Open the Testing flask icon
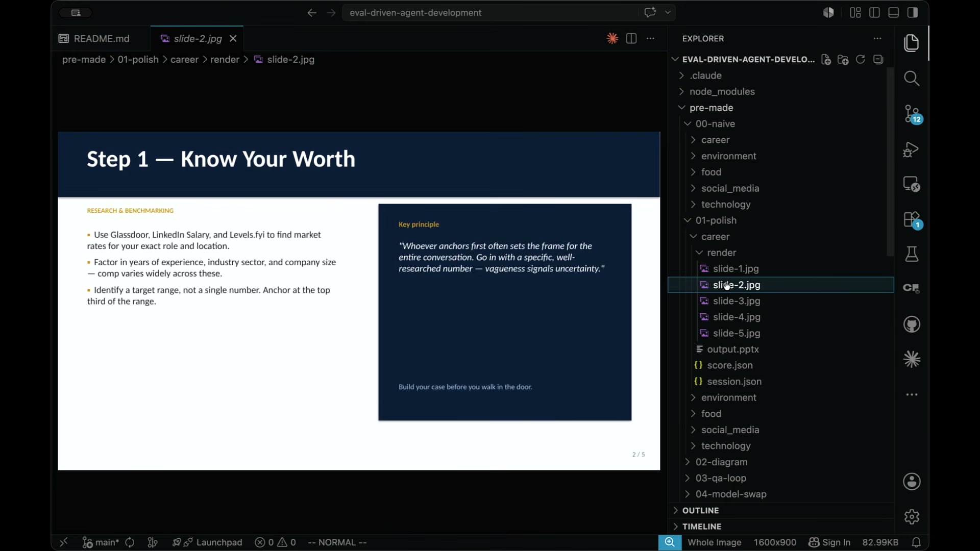This screenshot has height=551, width=980. pos(912,254)
